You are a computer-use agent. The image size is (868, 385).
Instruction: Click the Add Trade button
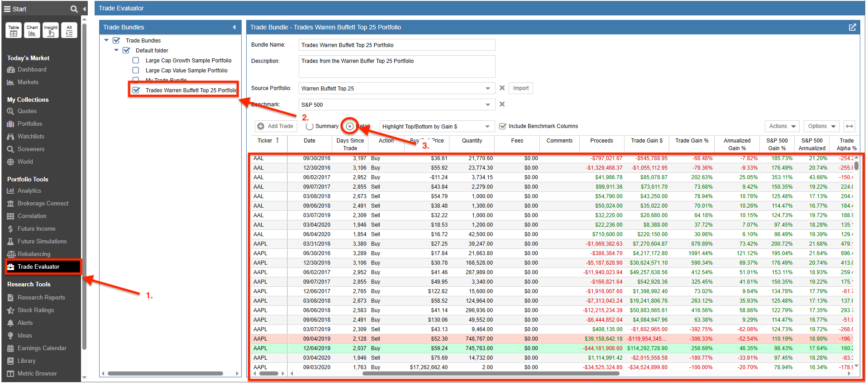[x=275, y=126]
